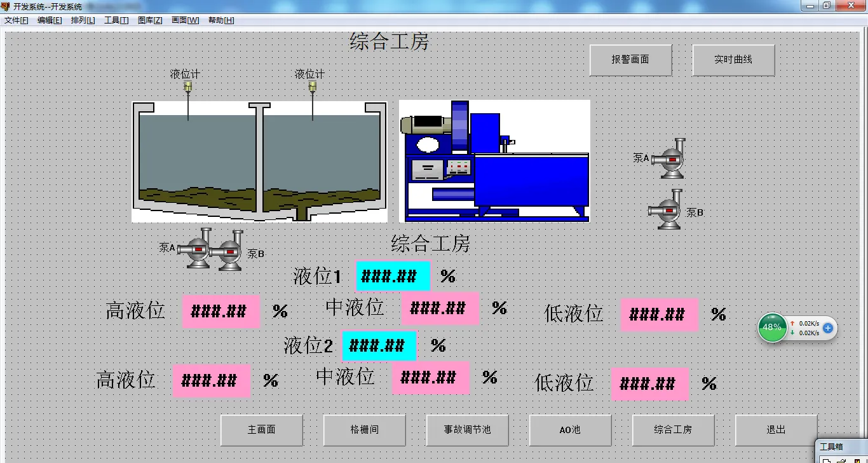Image resolution: width=868 pixels, height=463 pixels.
Task: Select the Open file icon in 工具箱
Action: [x=840, y=460]
